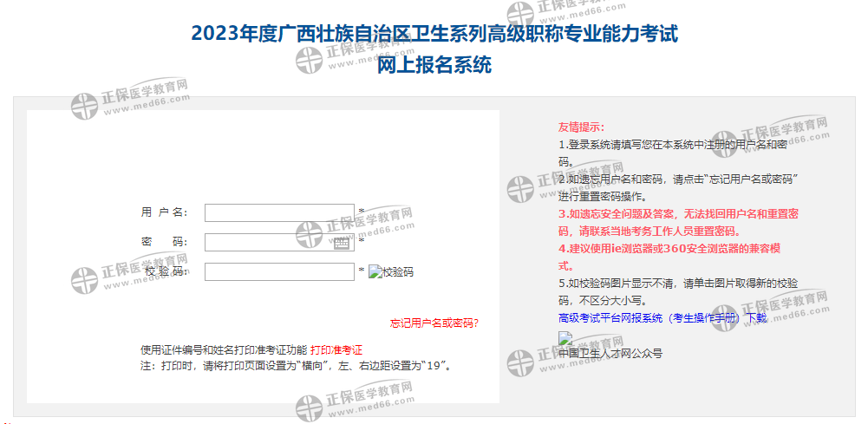The height and width of the screenshot is (424, 868).
Task: Download the 高级考试平台网报系统 考生操作手册
Action: pos(662,318)
